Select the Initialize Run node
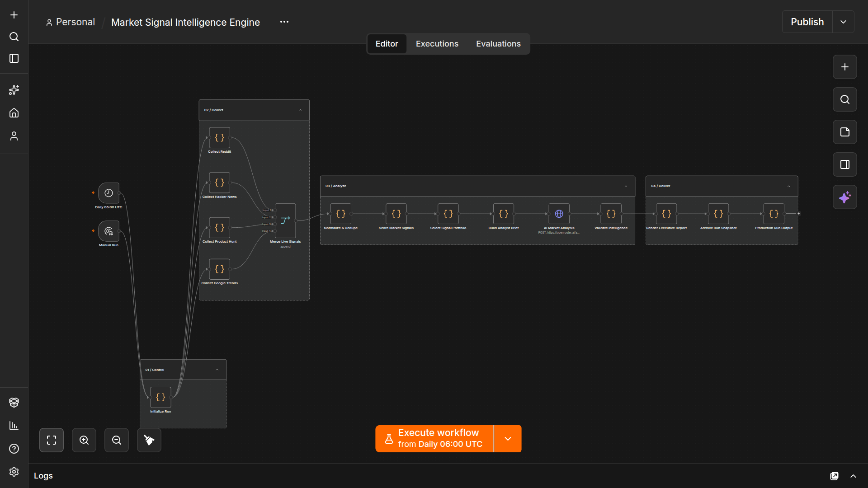Screen dimensions: 868x488 pos(160,397)
